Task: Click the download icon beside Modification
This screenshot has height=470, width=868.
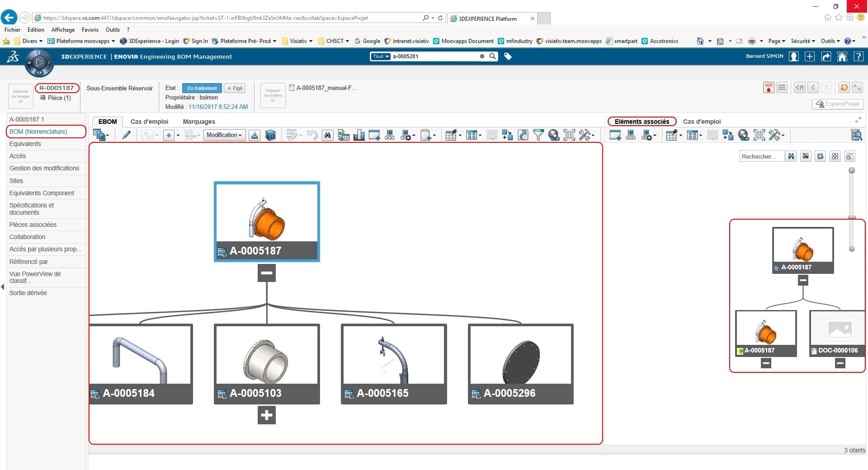Action: pos(255,135)
